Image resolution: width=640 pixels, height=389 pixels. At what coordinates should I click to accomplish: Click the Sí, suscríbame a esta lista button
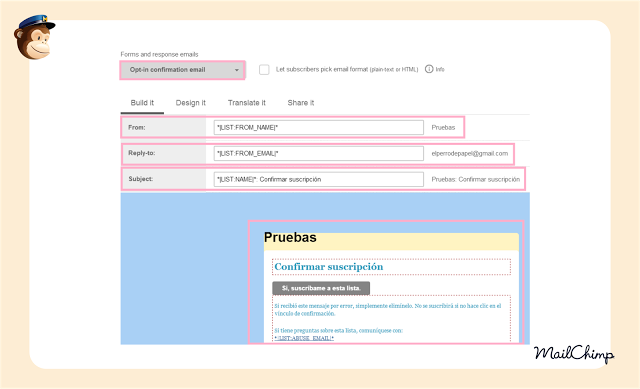[321, 288]
